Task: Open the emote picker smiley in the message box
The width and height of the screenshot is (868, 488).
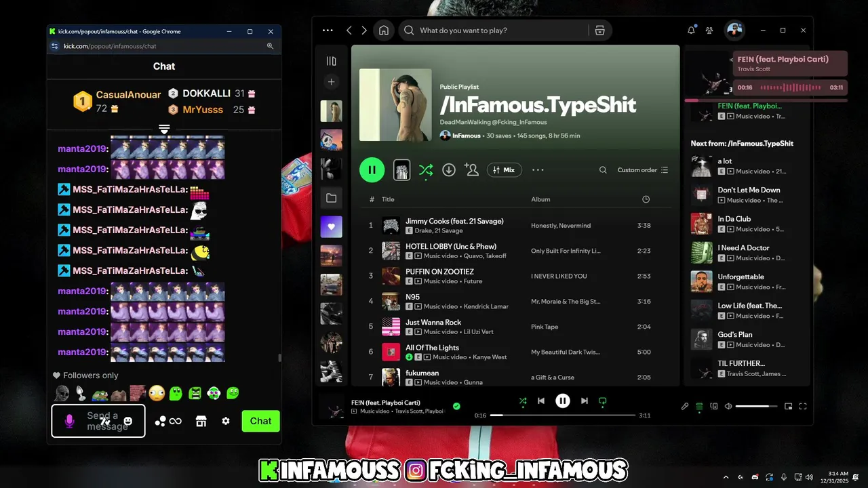Action: [128, 421]
